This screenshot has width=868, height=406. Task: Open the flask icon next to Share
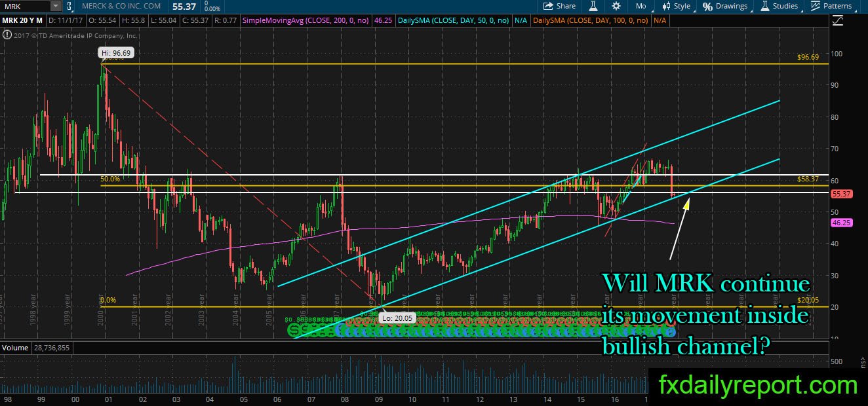(593, 6)
